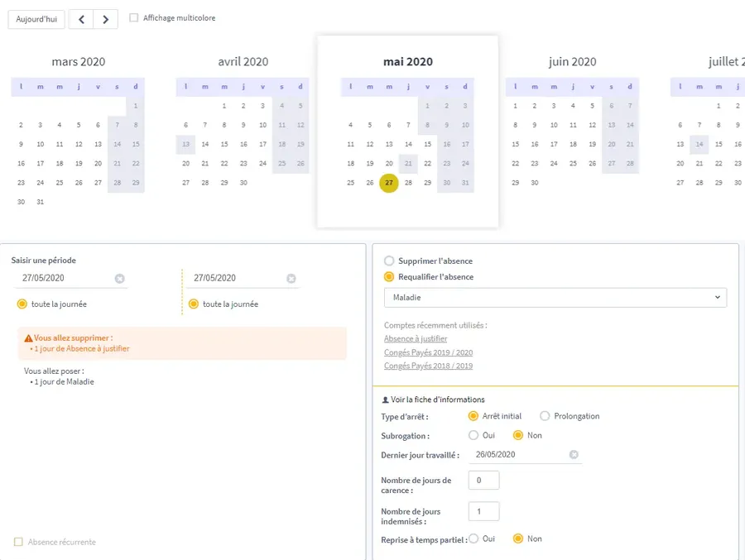Image resolution: width=745 pixels, height=560 pixels.
Task: Tick the Absence récurrente checkbox
Action: pyautogui.click(x=19, y=543)
